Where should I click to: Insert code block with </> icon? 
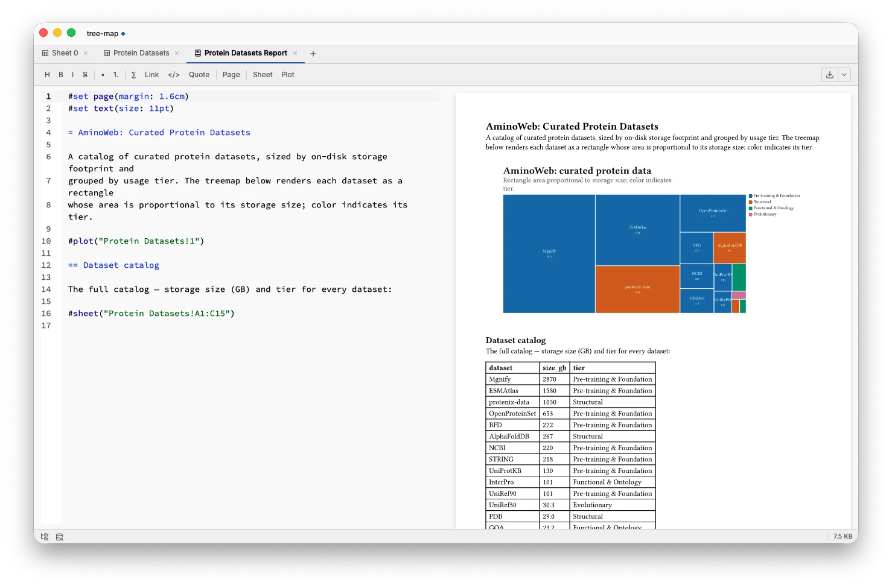174,75
